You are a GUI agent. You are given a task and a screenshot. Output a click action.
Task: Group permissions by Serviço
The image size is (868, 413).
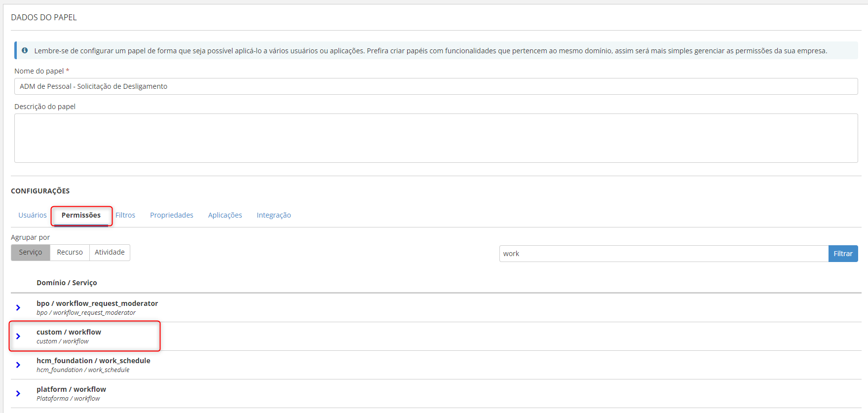pos(31,252)
